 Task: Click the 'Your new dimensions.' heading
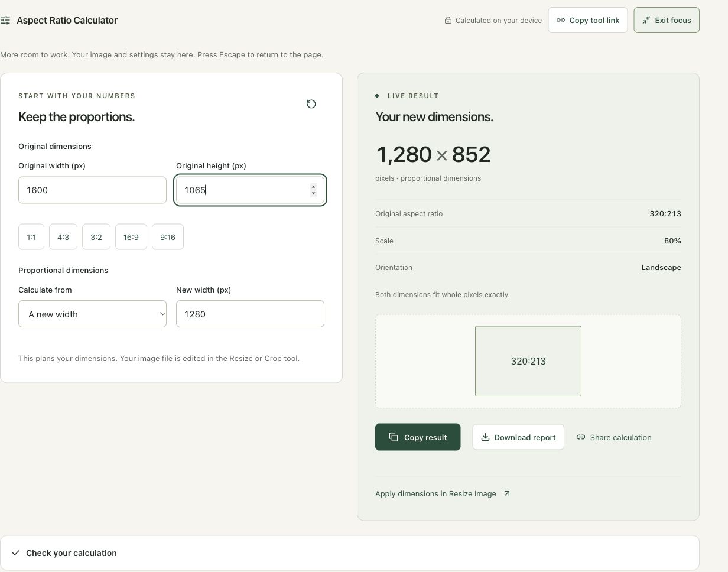434,117
